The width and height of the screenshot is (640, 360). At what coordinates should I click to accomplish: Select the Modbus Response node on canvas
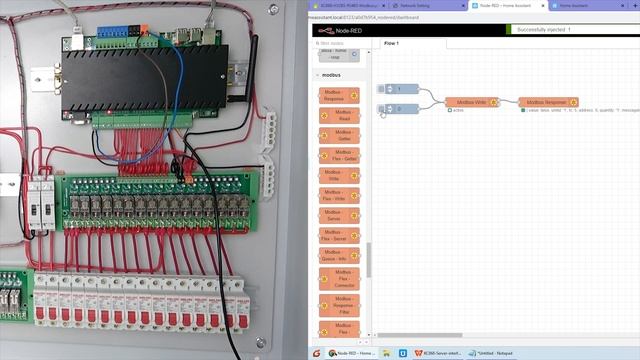point(549,102)
